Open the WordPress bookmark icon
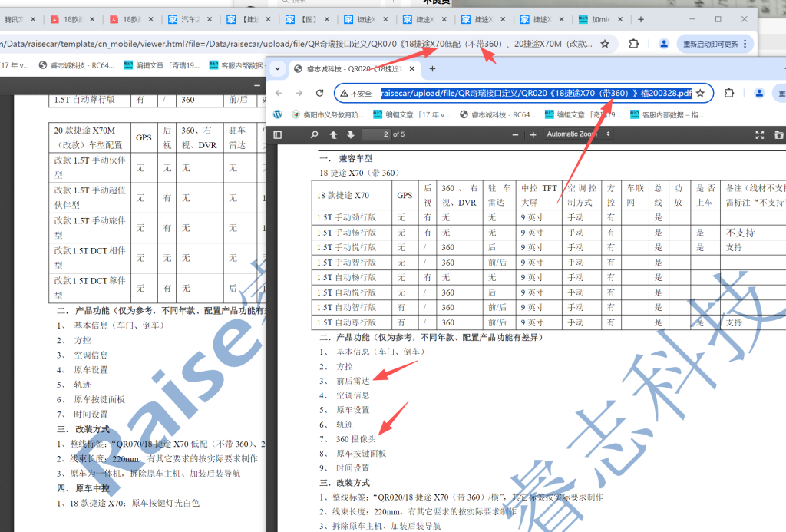Screen dimensions: 786x532 278,115
